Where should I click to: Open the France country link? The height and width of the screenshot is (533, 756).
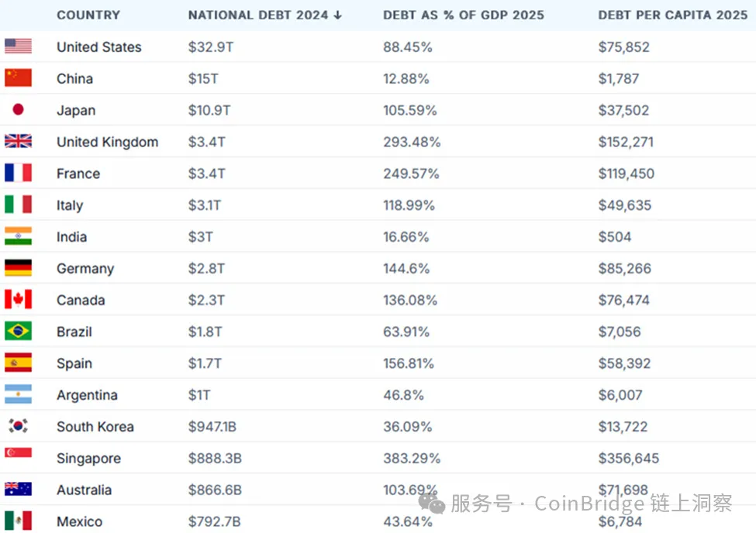pyautogui.click(x=78, y=174)
